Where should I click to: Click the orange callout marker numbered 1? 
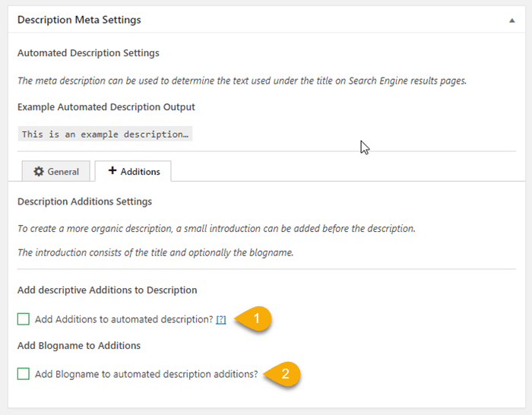257,319
